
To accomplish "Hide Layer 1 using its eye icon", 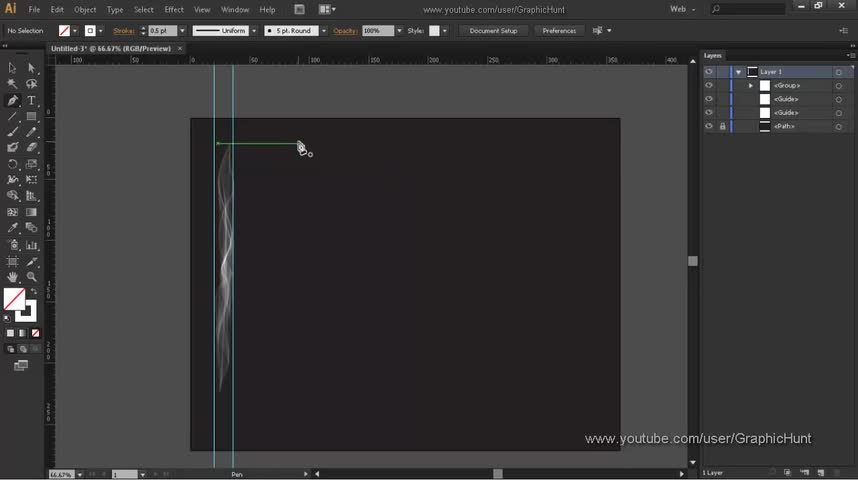I will 709,72.
